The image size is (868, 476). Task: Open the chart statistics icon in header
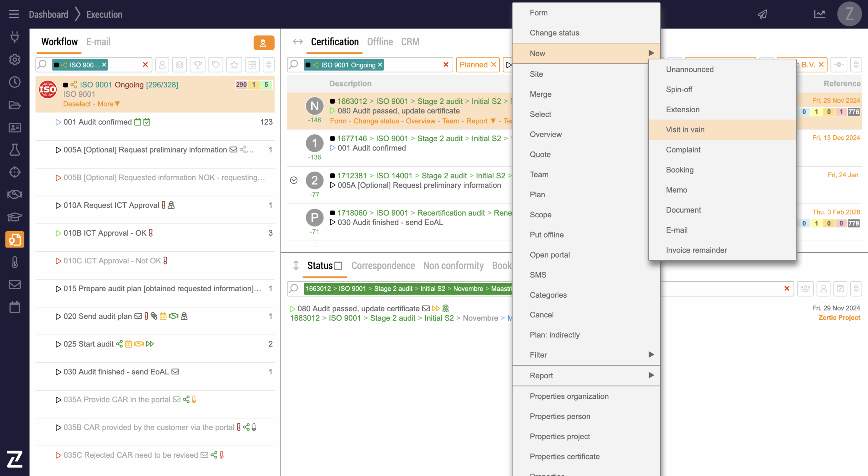(x=820, y=14)
